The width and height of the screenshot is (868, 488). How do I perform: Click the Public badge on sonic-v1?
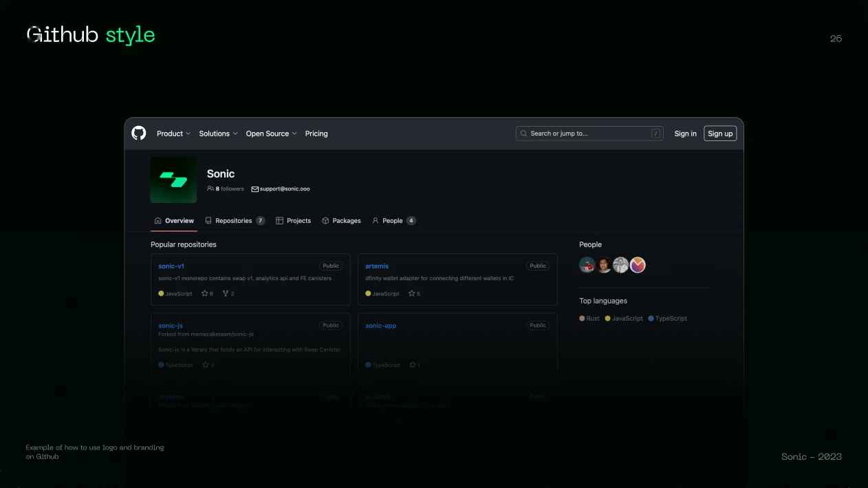click(x=331, y=266)
